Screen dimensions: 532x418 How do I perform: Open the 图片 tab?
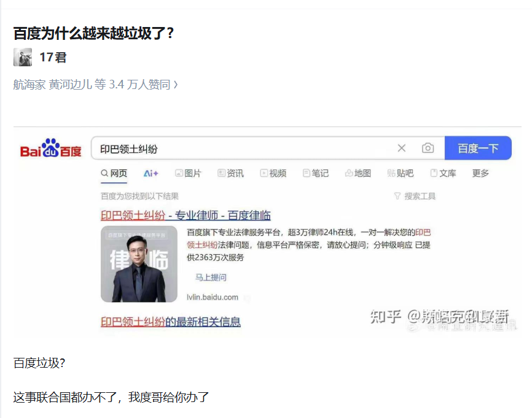[x=188, y=173]
